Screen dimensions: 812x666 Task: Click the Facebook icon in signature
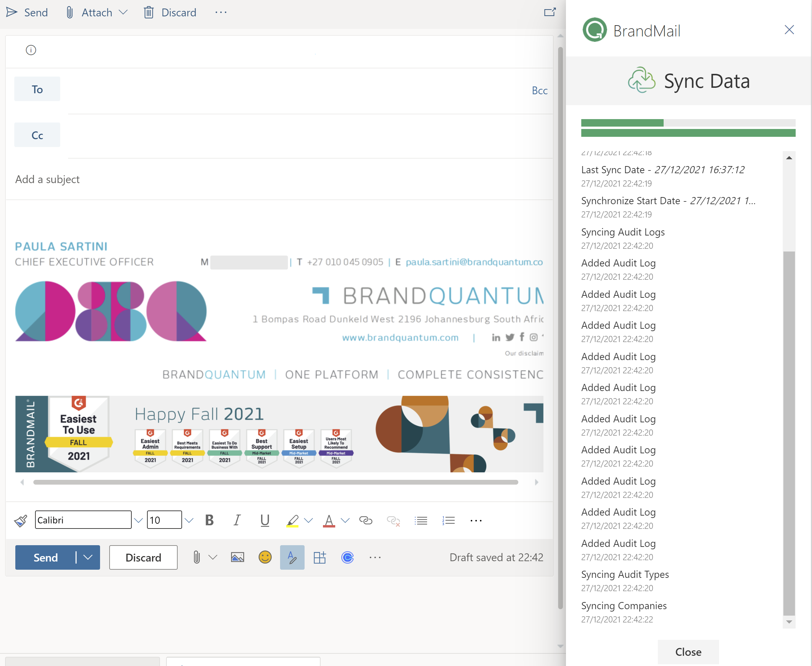tap(522, 337)
